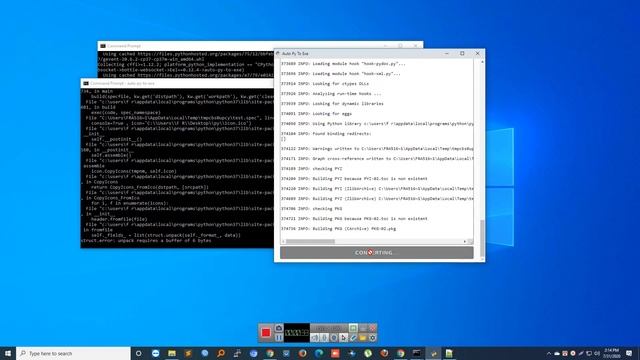Click the left arrow of horizontal log scrollbar
Image resolution: width=640 pixels, height=360 pixels.
click(283, 242)
